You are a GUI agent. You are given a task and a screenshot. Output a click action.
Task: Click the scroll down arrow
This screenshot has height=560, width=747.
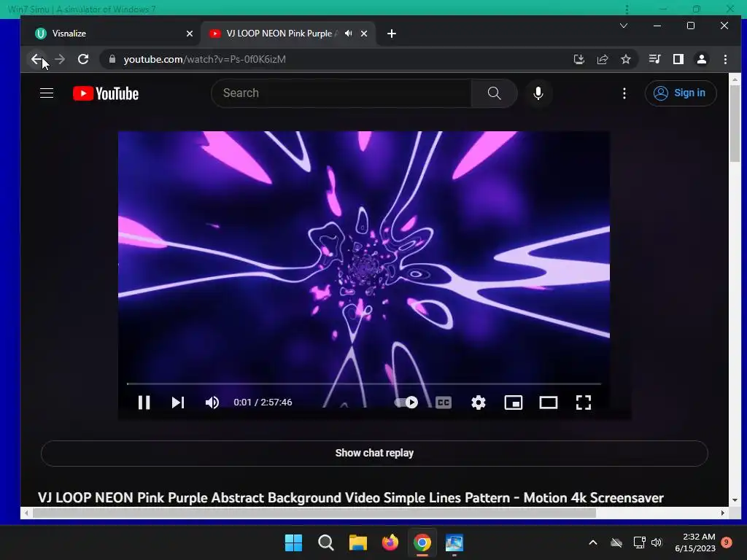(735, 500)
